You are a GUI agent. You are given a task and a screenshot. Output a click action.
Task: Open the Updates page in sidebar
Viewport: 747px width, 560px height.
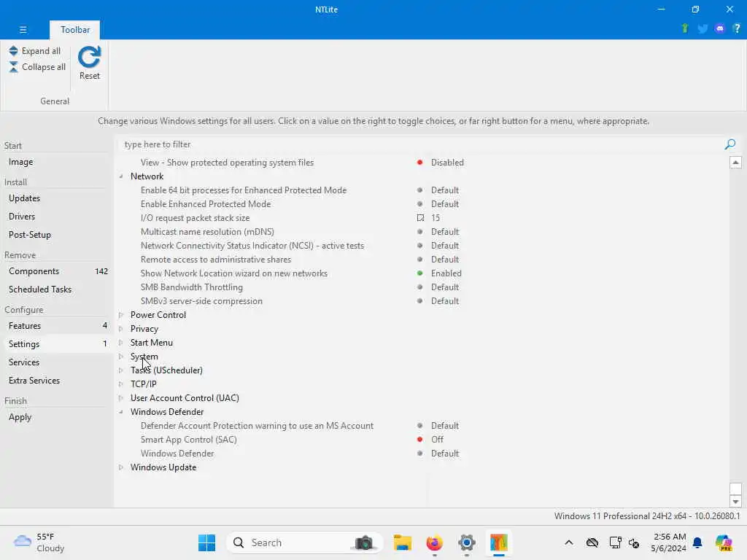click(x=24, y=198)
